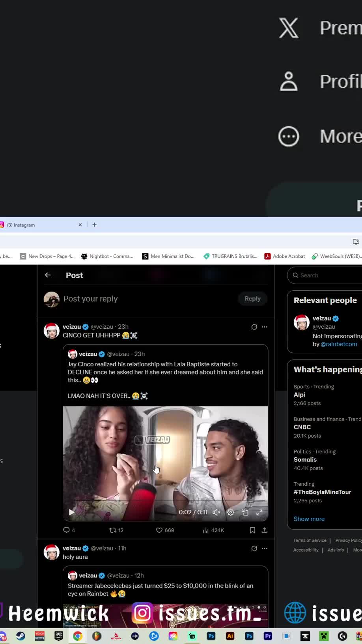This screenshot has width=362, height=644.
Task: Switch to the Instagram browser tab
Action: 39,225
